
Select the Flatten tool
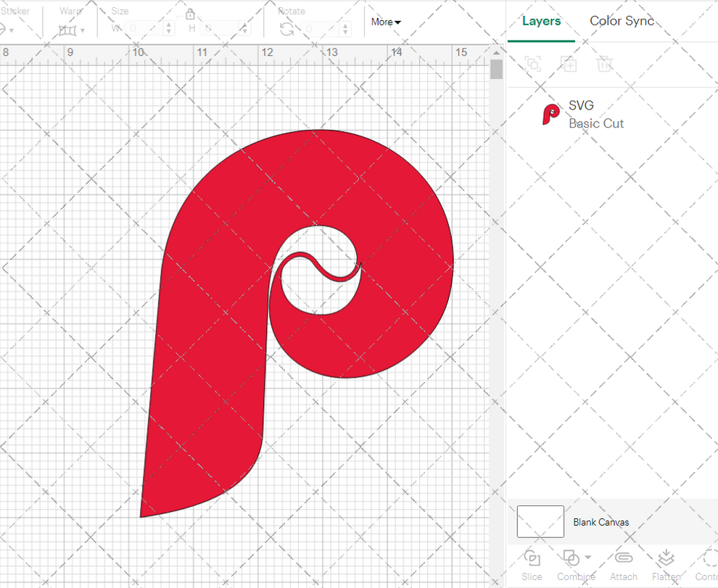(667, 565)
